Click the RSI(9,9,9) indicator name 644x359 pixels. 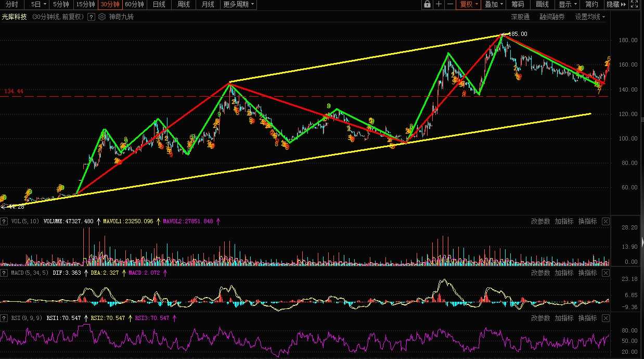pyautogui.click(x=27, y=318)
